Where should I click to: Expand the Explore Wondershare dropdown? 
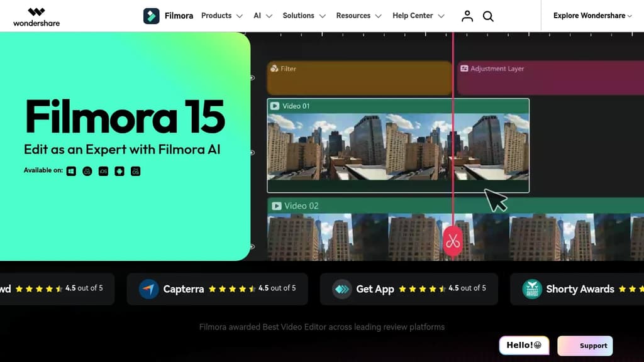[592, 16]
